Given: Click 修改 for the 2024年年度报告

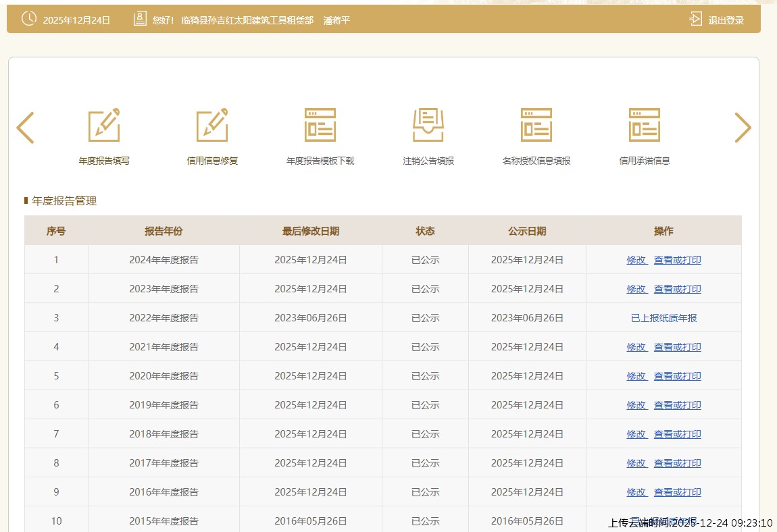Looking at the screenshot, I should click(636, 260).
